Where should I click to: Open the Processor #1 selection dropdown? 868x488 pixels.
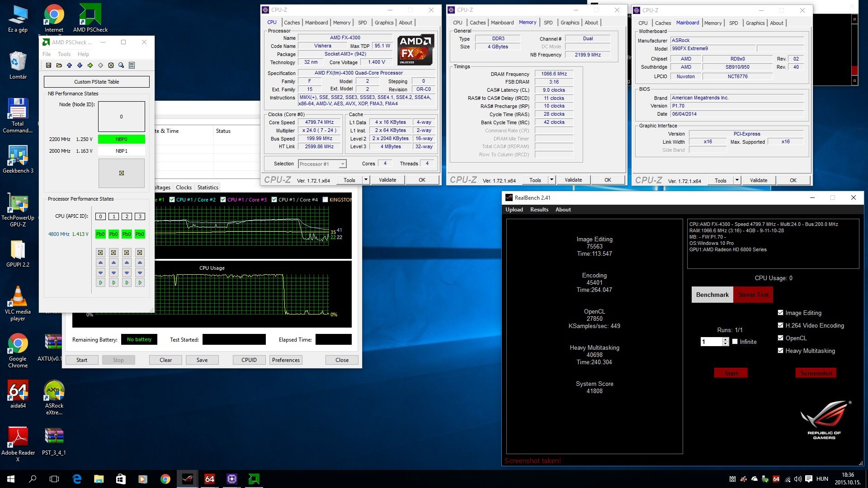pyautogui.click(x=322, y=164)
